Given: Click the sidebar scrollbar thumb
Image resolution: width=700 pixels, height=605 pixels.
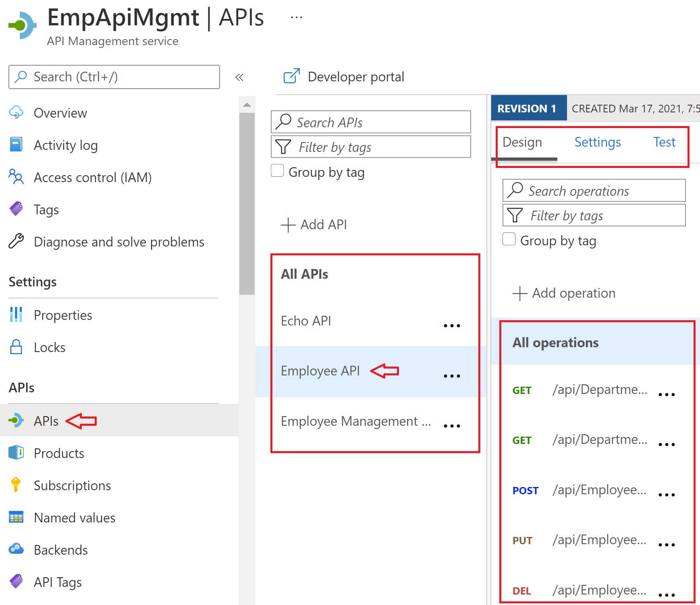Looking at the screenshot, I should click(x=247, y=204).
